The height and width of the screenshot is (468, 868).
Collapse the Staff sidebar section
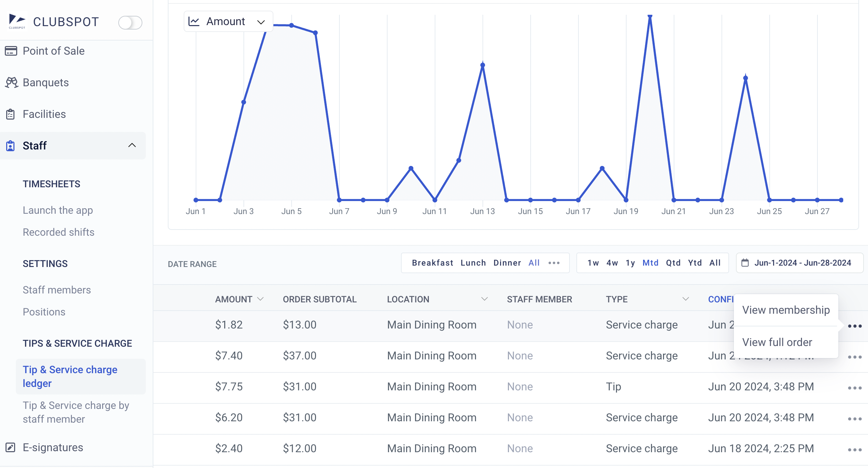tap(132, 145)
